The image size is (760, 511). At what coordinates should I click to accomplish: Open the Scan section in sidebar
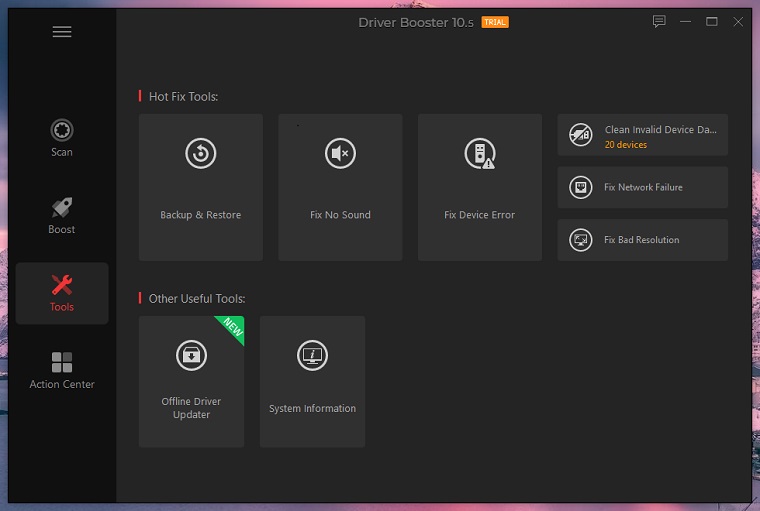(x=62, y=138)
